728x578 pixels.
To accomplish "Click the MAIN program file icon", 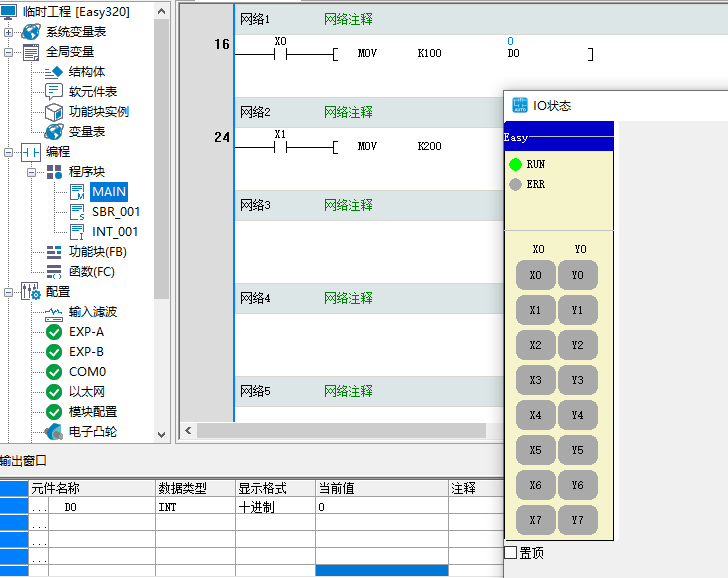I will pyautogui.click(x=77, y=192).
